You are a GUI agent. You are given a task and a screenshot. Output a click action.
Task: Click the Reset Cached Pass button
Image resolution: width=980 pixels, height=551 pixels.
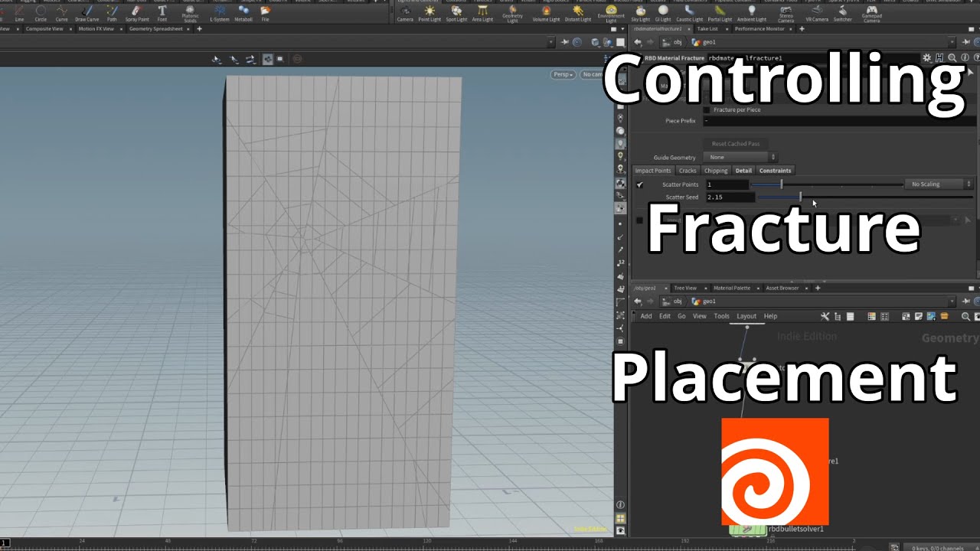click(736, 144)
